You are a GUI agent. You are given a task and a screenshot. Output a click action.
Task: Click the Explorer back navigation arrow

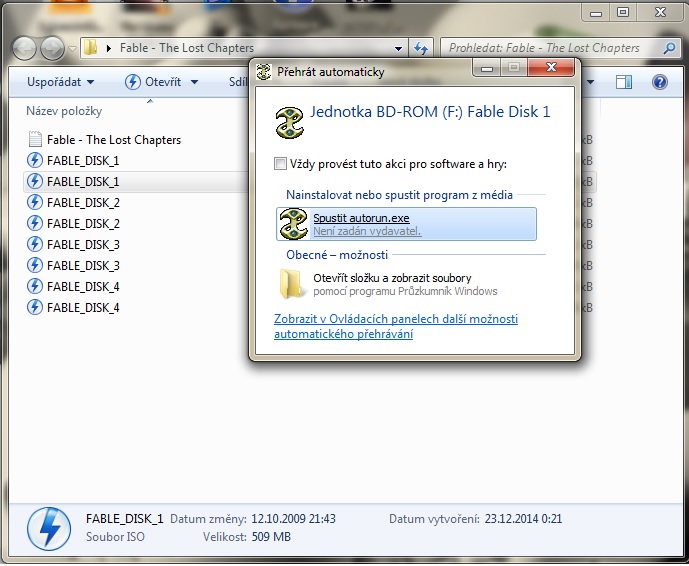coord(24,48)
